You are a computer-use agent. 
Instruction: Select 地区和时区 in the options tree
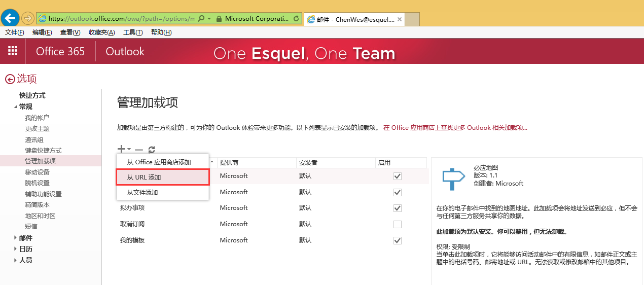(40, 216)
